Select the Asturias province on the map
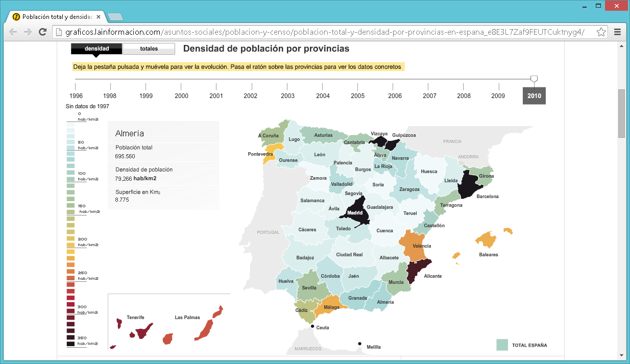 click(323, 135)
